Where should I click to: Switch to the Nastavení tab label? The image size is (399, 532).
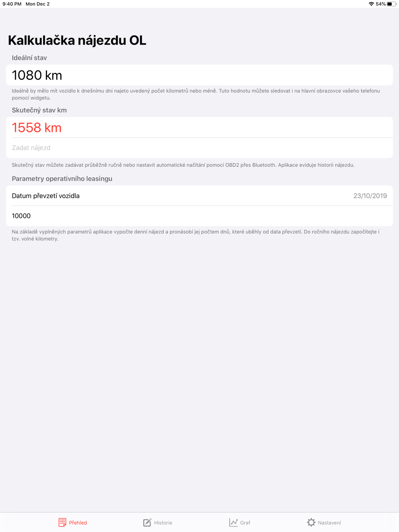pos(330,523)
